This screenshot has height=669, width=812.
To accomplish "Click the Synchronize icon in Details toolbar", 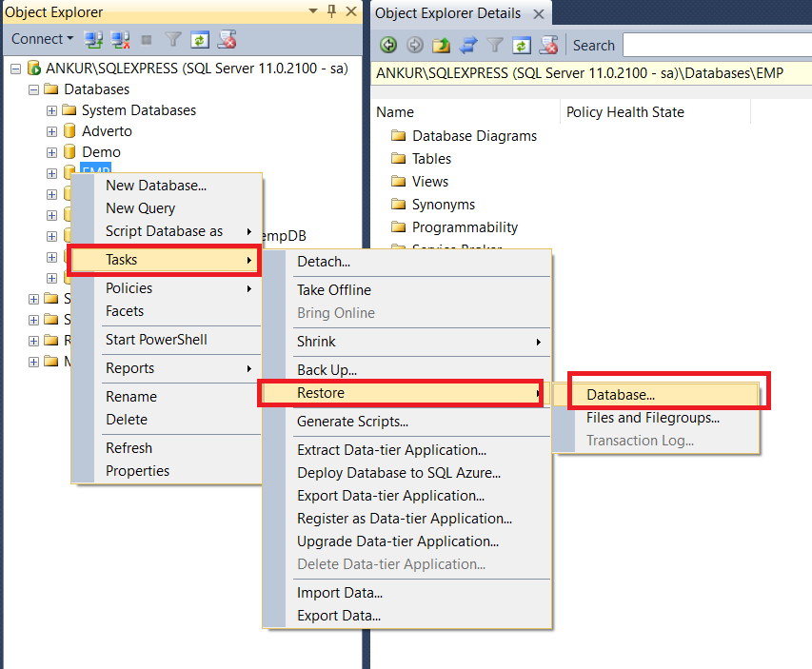I will 468,46.
